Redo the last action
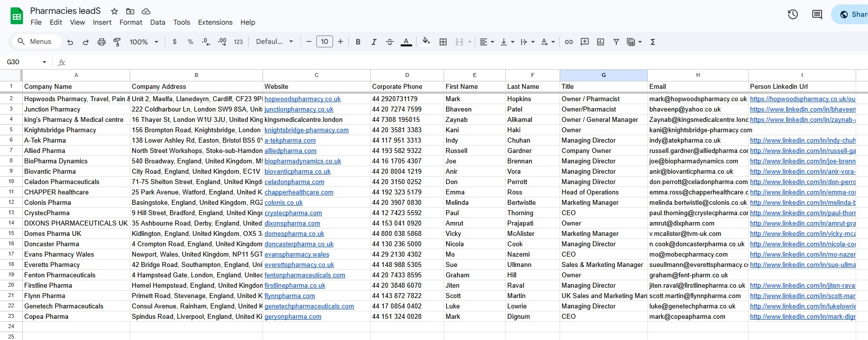Image resolution: width=868 pixels, height=340 pixels. point(85,42)
